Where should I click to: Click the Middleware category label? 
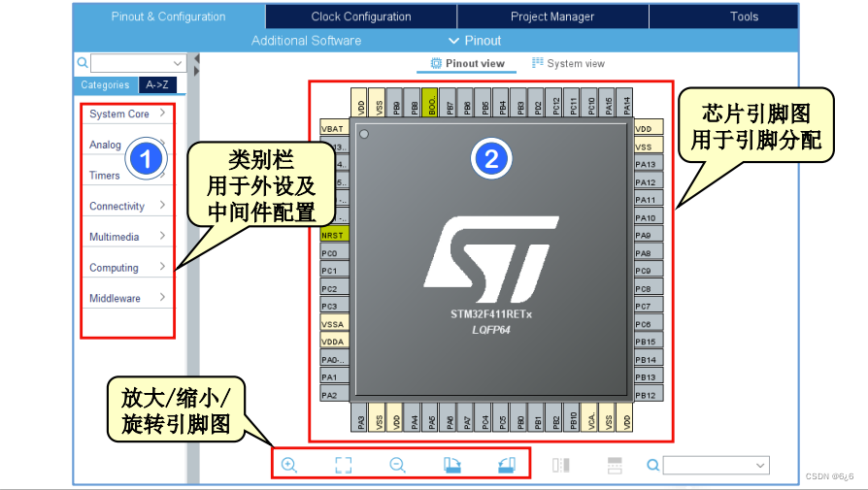pyautogui.click(x=115, y=298)
